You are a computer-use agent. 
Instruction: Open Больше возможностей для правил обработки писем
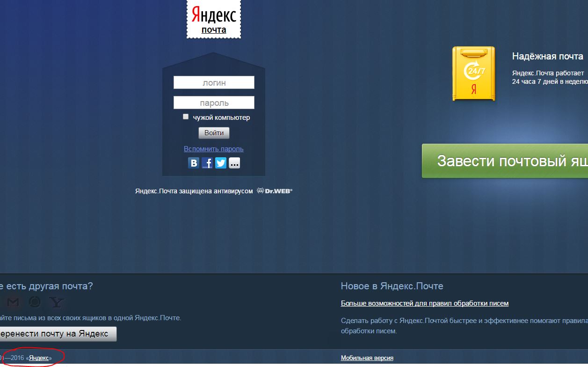pyautogui.click(x=425, y=303)
